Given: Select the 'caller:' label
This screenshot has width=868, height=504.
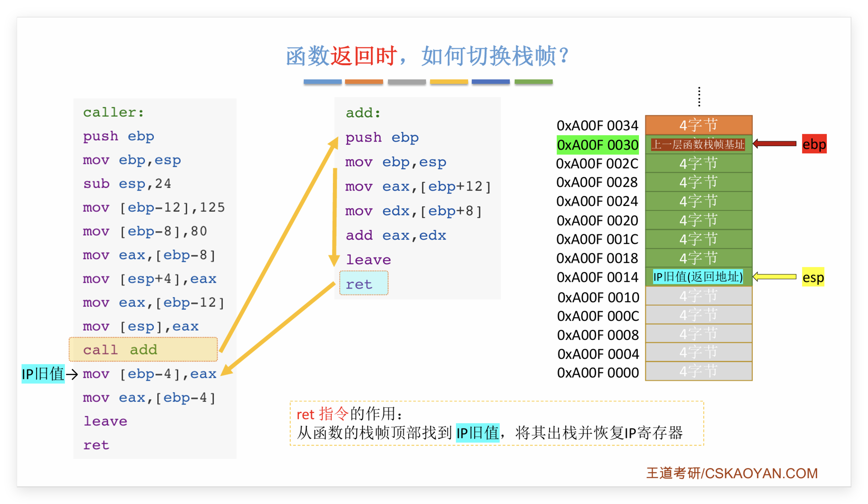Looking at the screenshot, I should (113, 112).
